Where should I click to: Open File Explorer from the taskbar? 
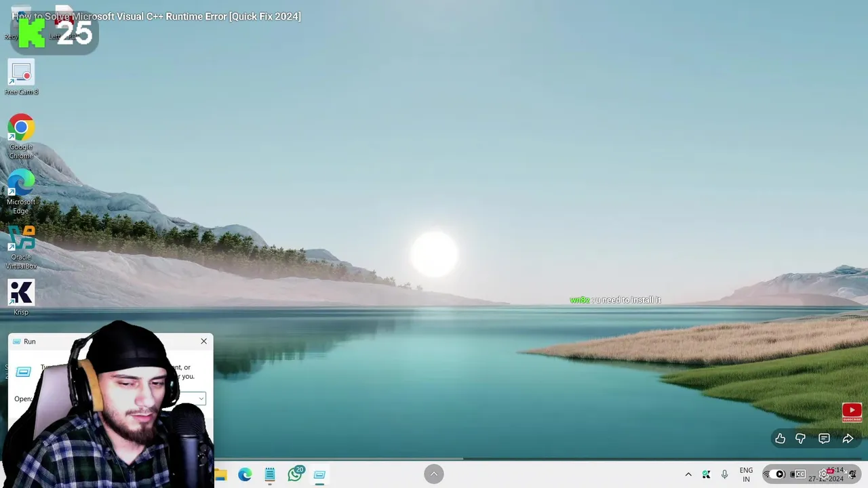(220, 474)
